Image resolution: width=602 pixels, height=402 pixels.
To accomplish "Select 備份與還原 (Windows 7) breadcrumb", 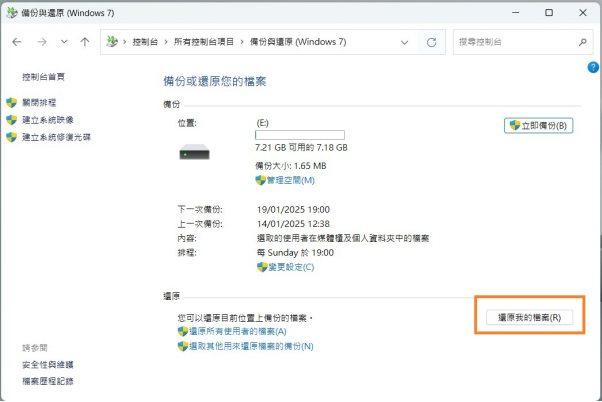I will coord(298,42).
